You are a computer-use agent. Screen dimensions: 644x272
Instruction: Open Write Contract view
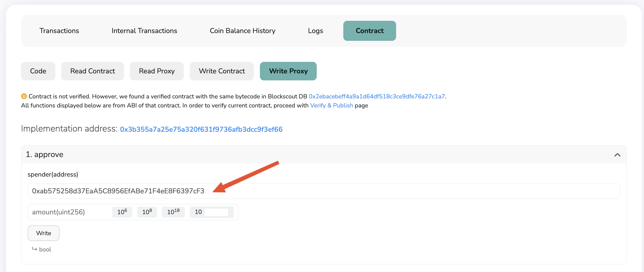[x=222, y=71]
